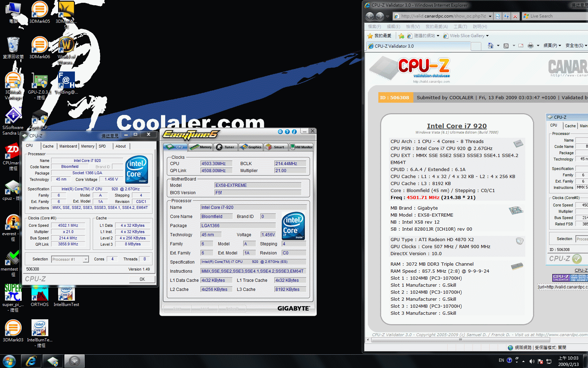Open the 3DMark05 desktop shortcut
Image resolution: width=588 pixels, height=368 pixels.
[40, 12]
